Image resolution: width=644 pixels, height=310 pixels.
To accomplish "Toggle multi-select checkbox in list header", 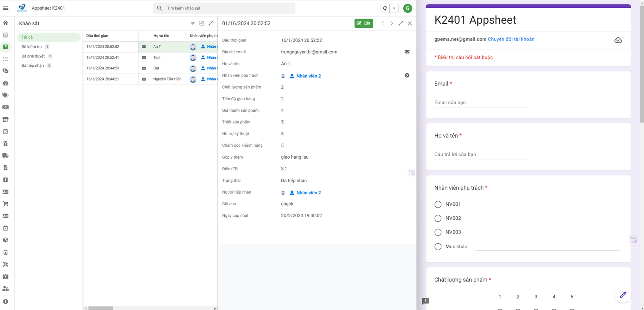I will tap(202, 23).
